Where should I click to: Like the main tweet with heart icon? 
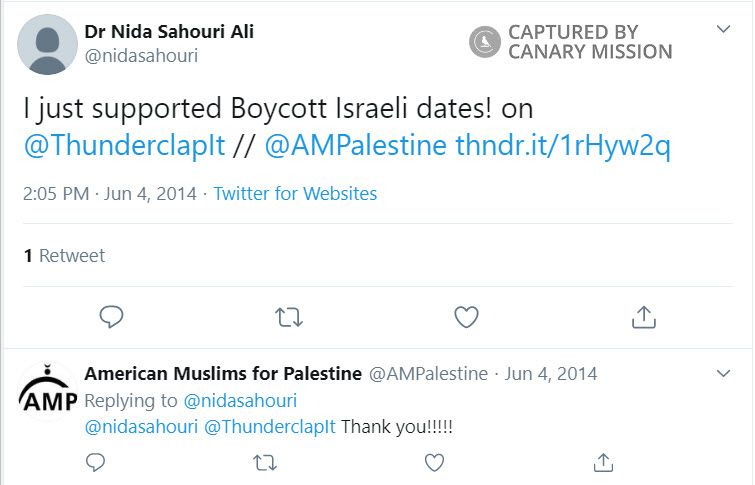[466, 317]
